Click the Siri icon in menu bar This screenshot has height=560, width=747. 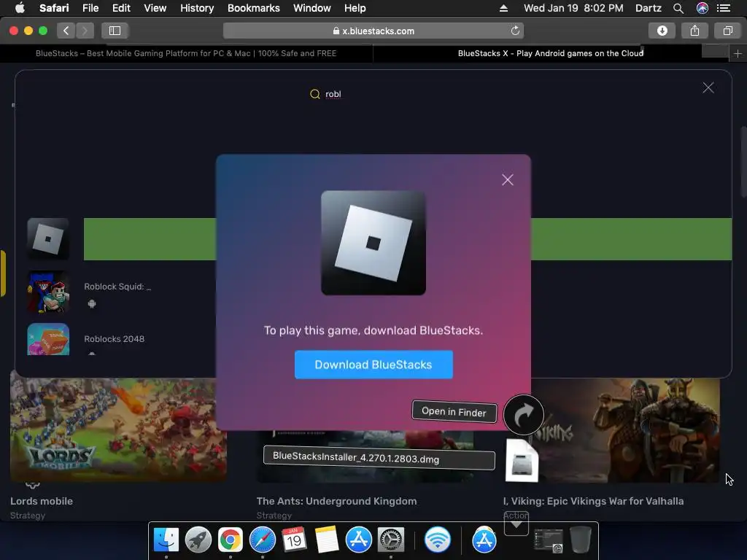tap(703, 8)
